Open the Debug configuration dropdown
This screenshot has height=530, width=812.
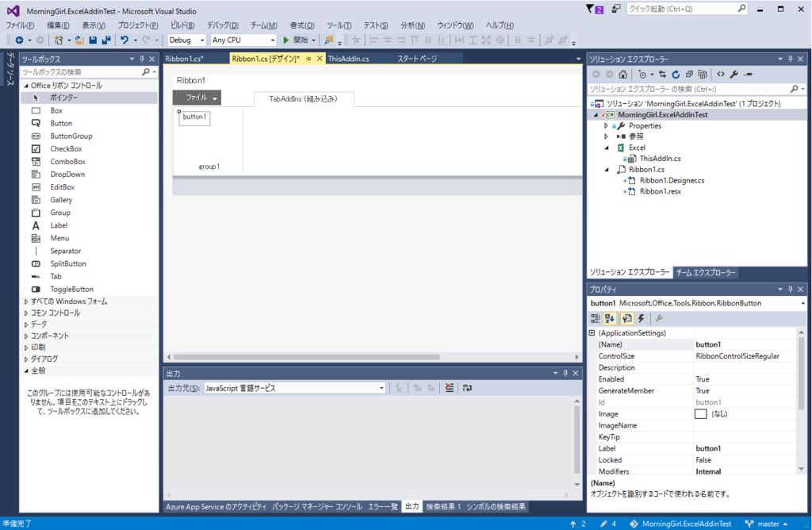click(187, 40)
